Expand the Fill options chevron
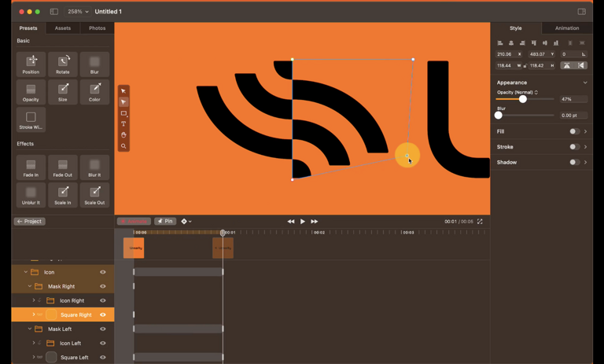Image resolution: width=604 pixels, height=364 pixels. click(585, 131)
